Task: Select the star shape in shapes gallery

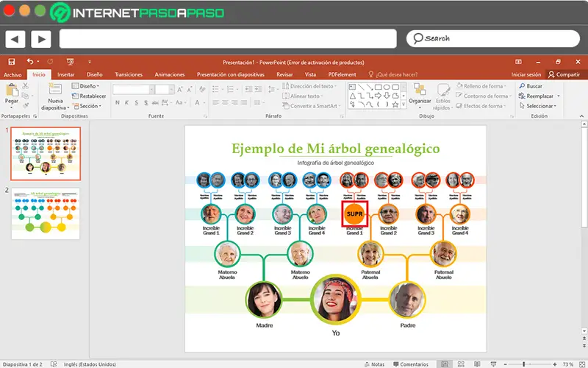Action: [x=395, y=105]
